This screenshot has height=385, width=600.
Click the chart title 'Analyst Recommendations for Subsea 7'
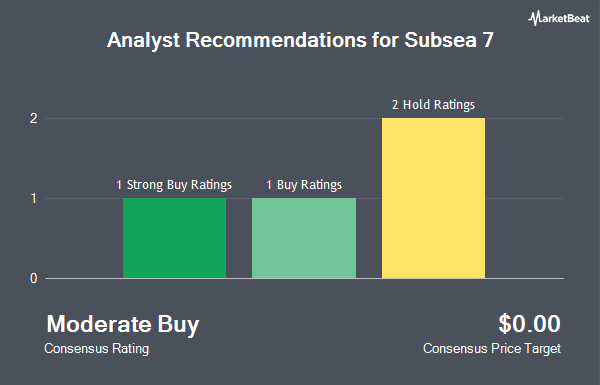pos(300,40)
